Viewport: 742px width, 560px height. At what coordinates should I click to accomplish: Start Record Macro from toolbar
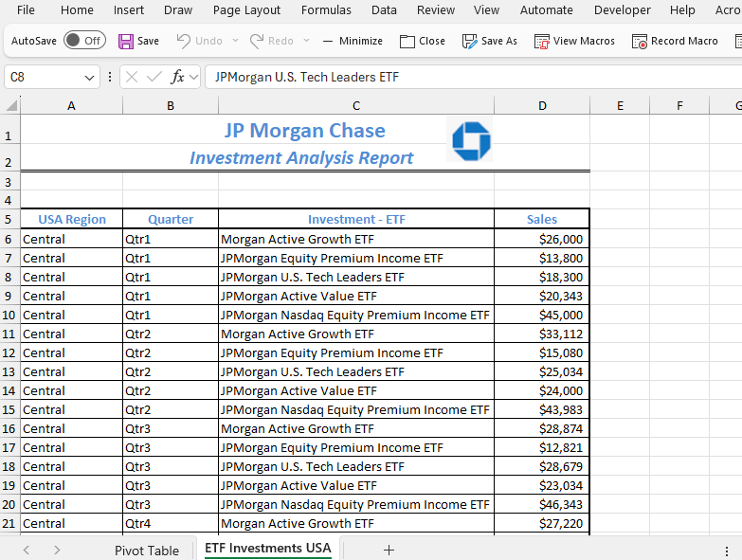640,41
